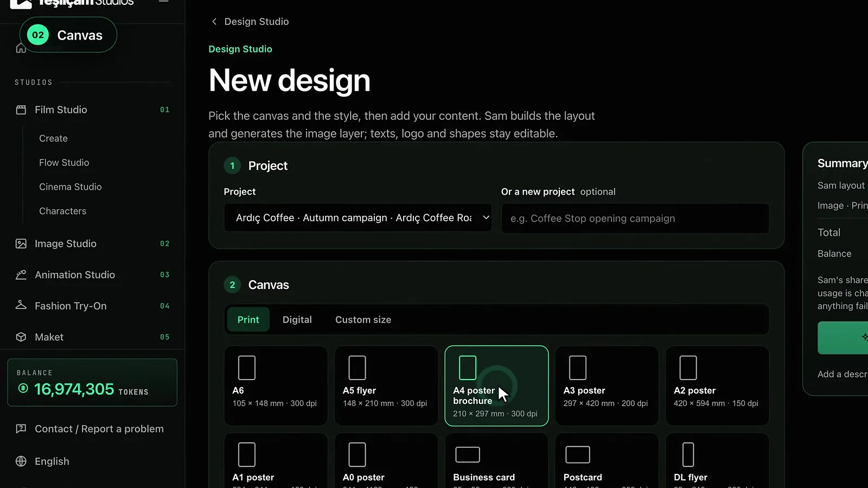Image resolution: width=868 pixels, height=488 pixels.
Task: Open Flow Studio in sidebar
Action: (x=64, y=163)
